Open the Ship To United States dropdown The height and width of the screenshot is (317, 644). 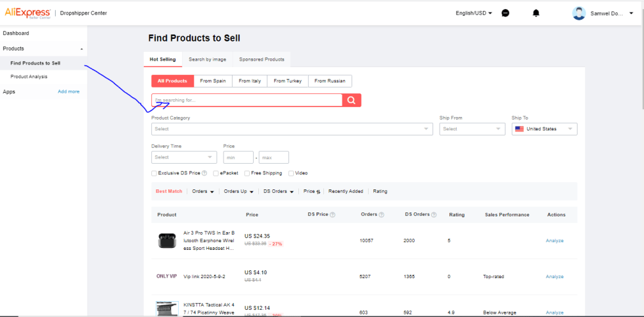(x=545, y=129)
